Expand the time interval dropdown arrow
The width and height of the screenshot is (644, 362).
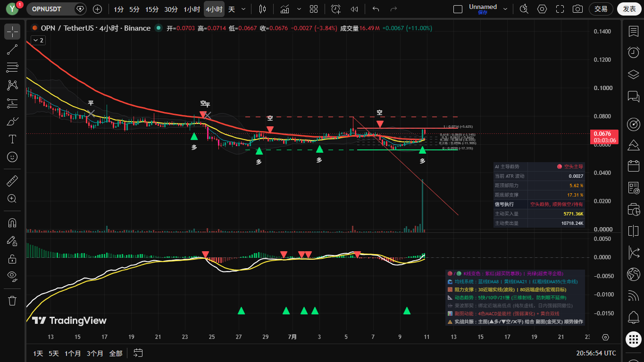243,9
